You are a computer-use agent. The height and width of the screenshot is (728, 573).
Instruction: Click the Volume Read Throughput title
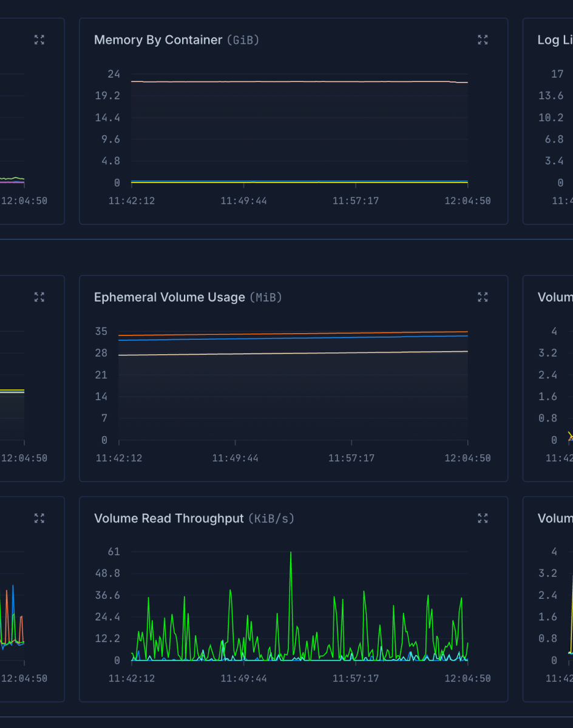tap(169, 519)
